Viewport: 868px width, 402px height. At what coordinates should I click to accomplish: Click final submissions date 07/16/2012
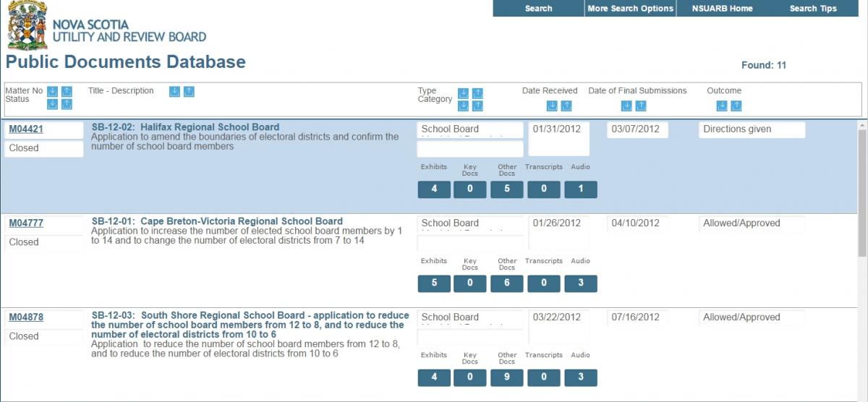(x=637, y=317)
